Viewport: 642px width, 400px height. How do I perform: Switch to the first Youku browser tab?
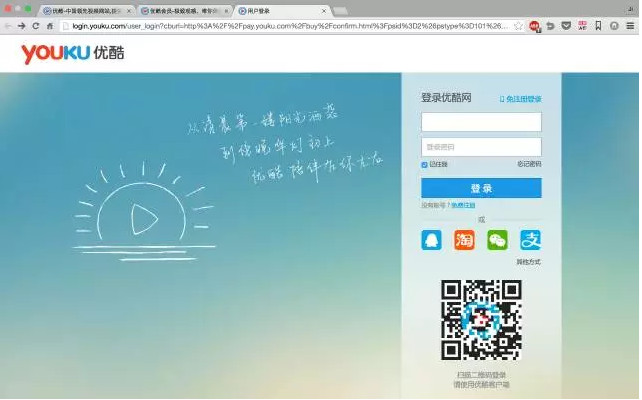85,11
